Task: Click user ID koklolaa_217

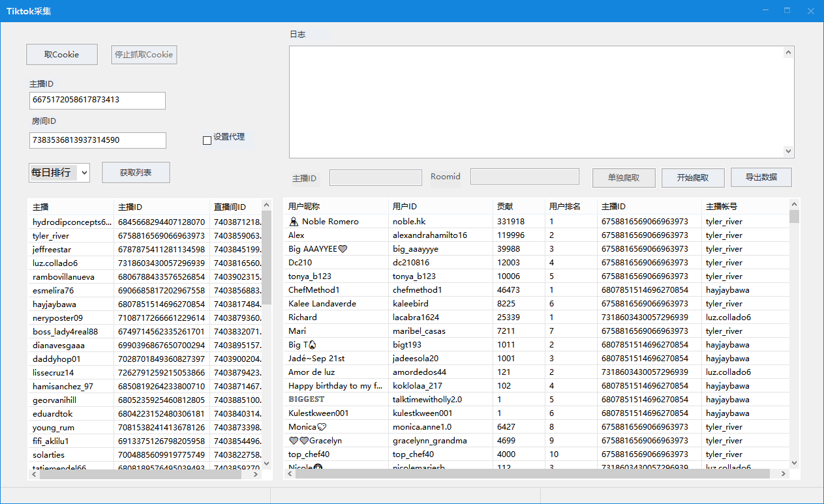Action: point(418,386)
